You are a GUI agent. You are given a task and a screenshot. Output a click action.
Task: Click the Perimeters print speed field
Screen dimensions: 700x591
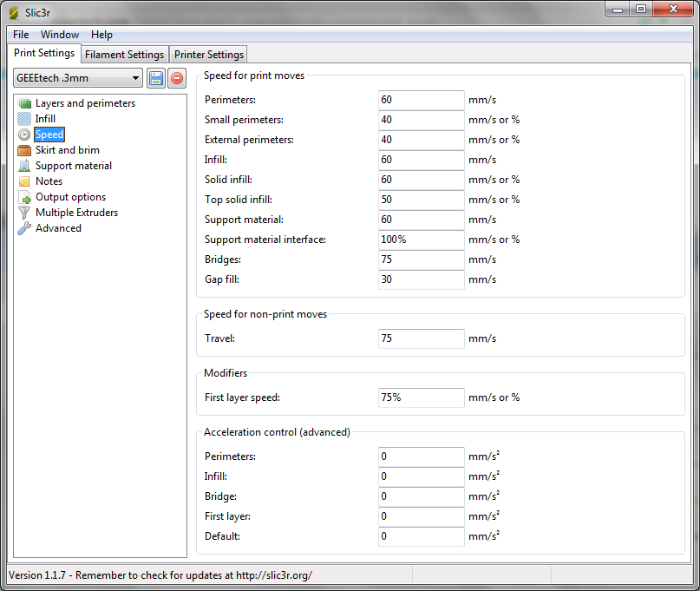pyautogui.click(x=421, y=100)
